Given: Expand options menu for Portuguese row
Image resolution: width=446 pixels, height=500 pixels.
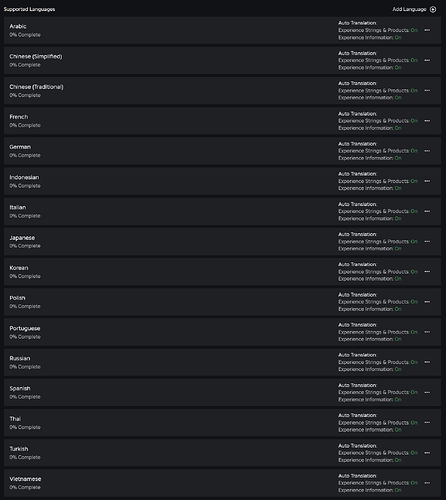Looking at the screenshot, I should 427,332.
